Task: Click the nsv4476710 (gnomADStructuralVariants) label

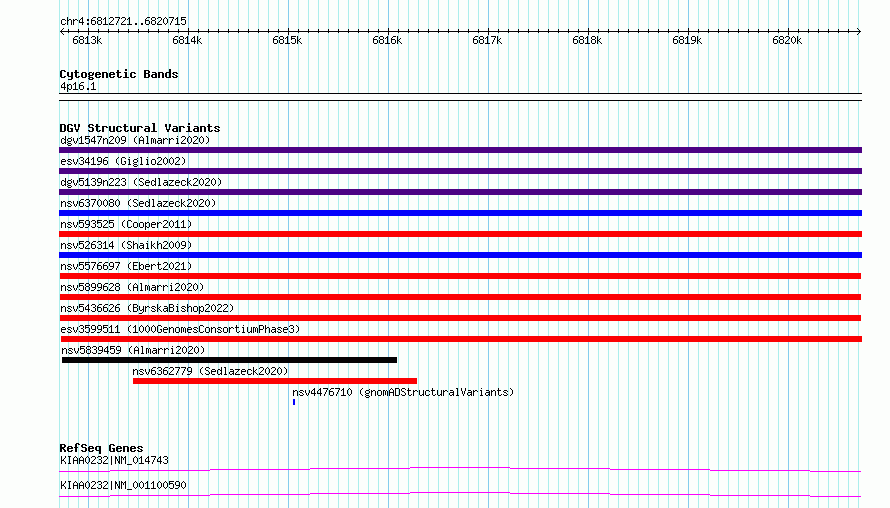Action: tap(403, 392)
